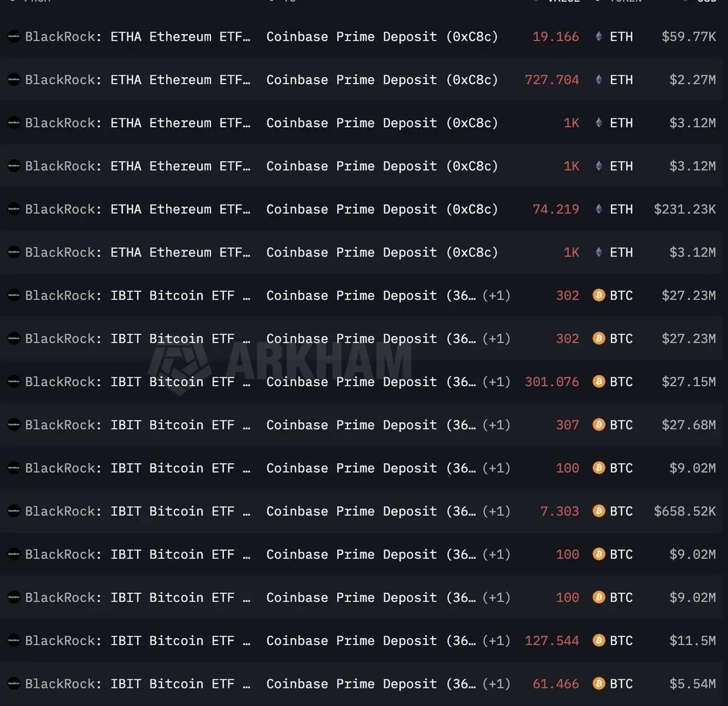This screenshot has height=706, width=728.
Task: Open Coinbase Prime Deposit (0xC8c) in the 74.219 row
Action: tap(382, 209)
